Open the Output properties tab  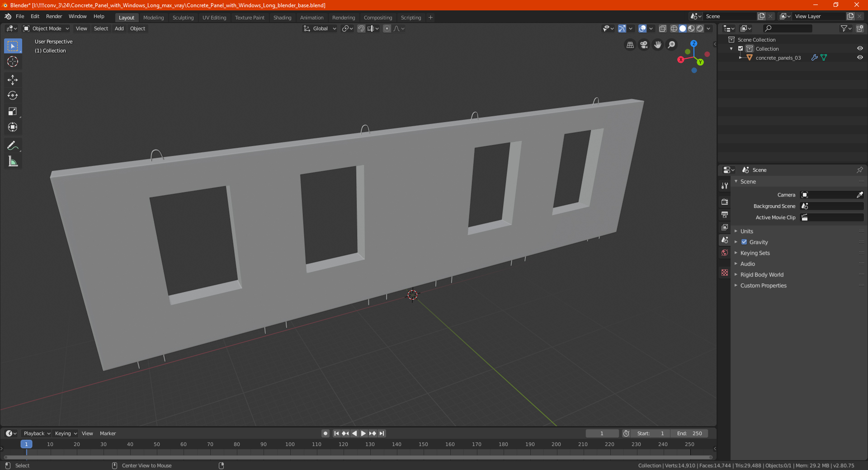point(725,214)
